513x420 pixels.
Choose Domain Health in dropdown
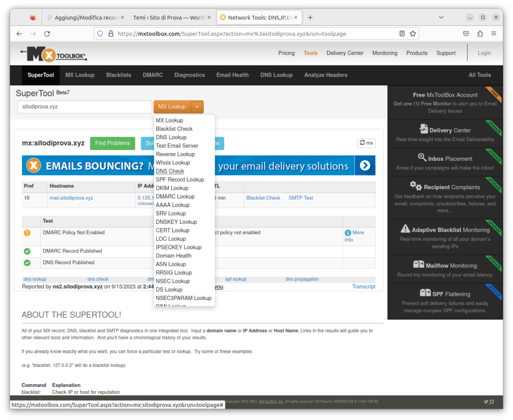tap(174, 256)
